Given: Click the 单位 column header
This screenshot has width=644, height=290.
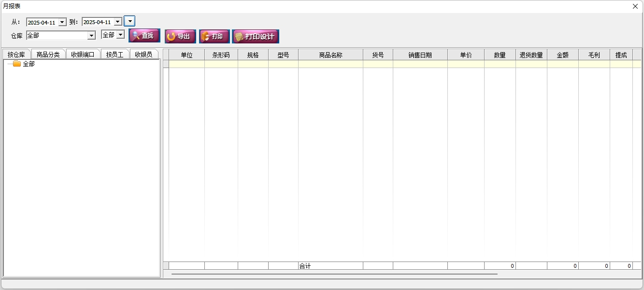Looking at the screenshot, I should point(186,55).
